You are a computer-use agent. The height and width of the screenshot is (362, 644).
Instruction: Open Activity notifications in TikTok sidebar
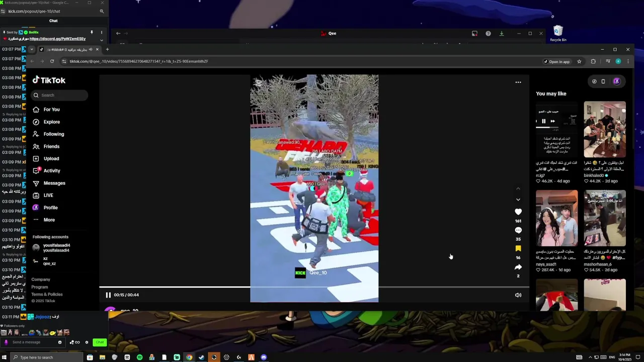pos(46,171)
